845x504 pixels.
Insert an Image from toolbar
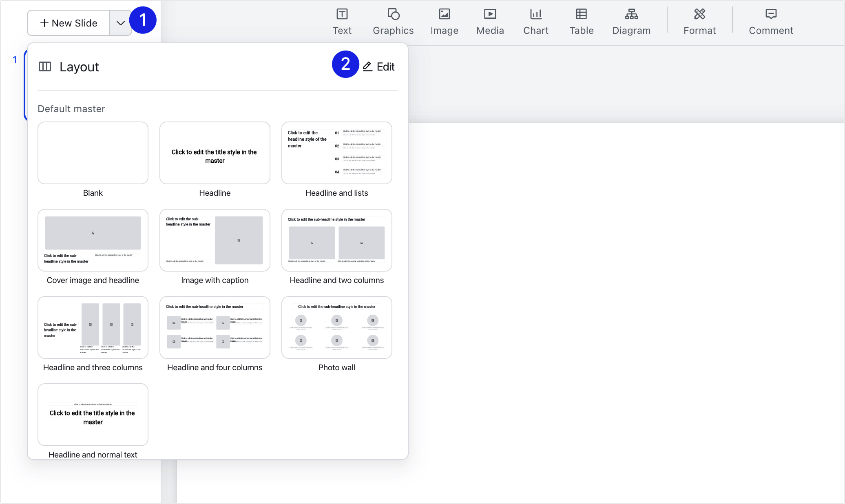point(444,21)
